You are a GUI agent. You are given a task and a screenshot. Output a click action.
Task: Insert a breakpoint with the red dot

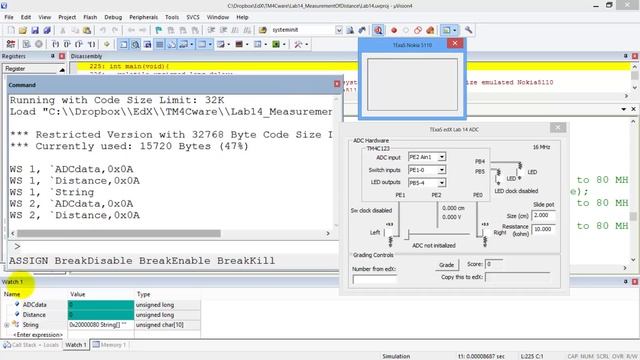(x=394, y=30)
